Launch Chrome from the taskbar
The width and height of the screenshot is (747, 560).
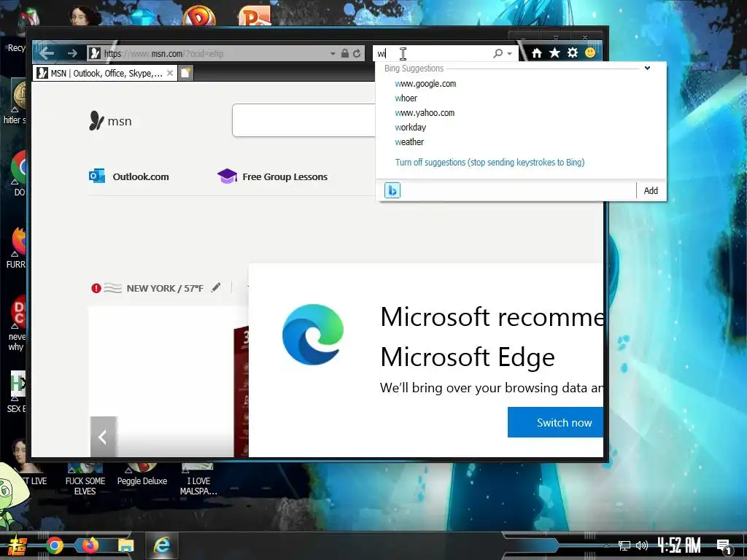pos(54,545)
